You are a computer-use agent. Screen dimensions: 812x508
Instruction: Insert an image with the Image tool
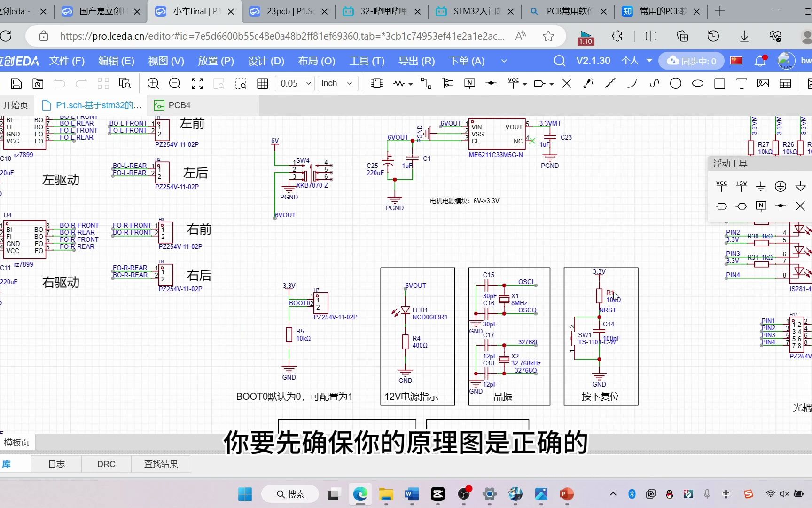[x=763, y=83]
